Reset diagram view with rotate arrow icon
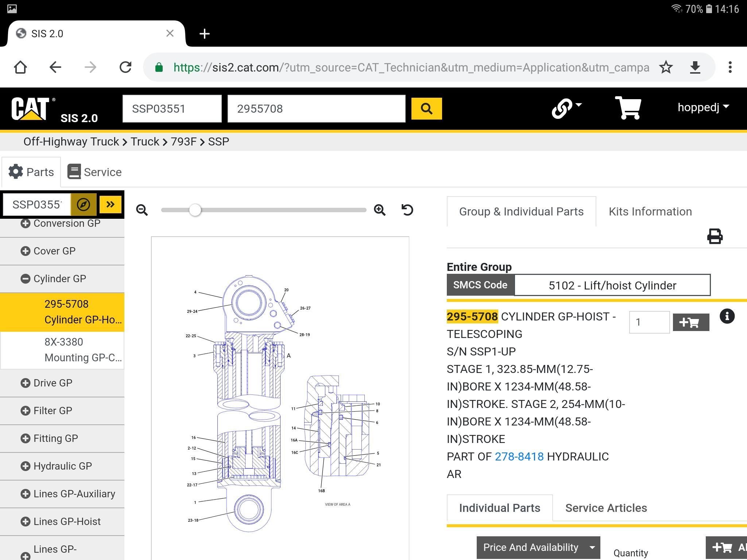The width and height of the screenshot is (747, 560). pyautogui.click(x=407, y=210)
